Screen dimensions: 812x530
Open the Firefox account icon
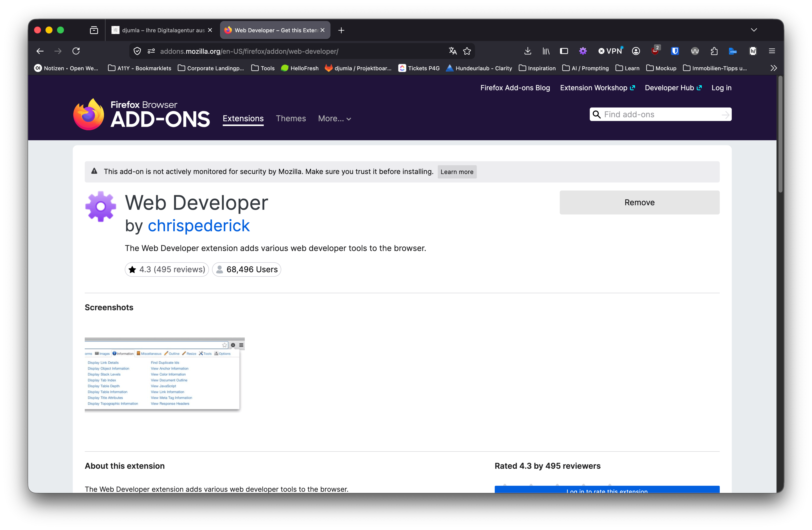click(x=635, y=51)
